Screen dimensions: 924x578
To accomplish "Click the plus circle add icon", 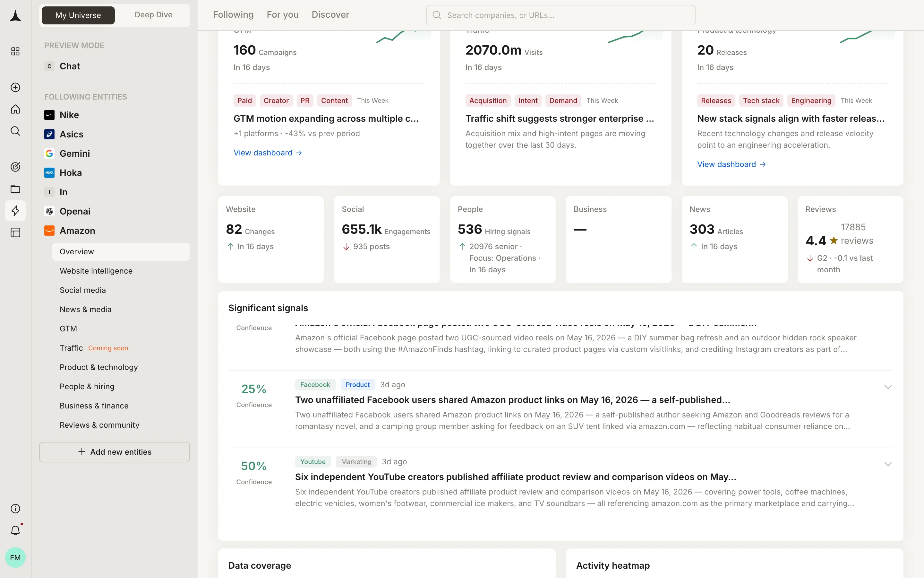I will click(x=15, y=87).
